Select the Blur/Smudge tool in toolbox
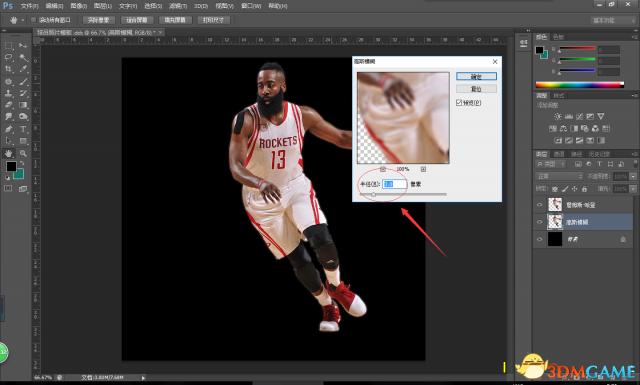 [9, 117]
